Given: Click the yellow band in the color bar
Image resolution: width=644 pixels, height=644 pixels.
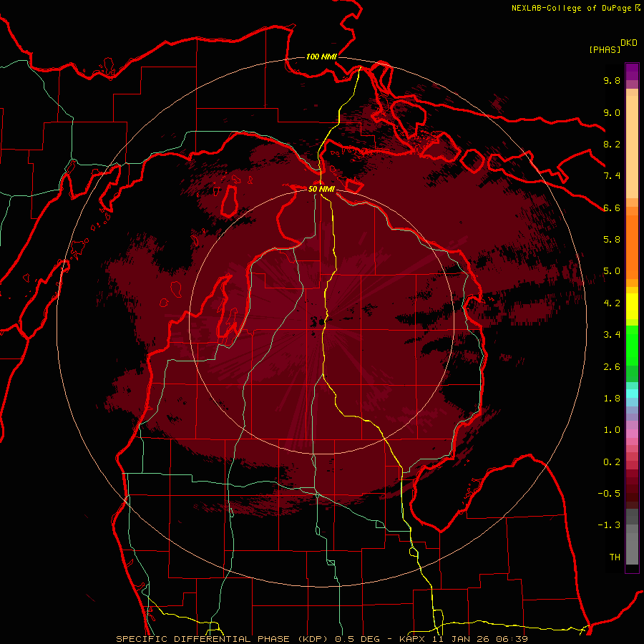Looking at the screenshot, I should (x=632, y=306).
